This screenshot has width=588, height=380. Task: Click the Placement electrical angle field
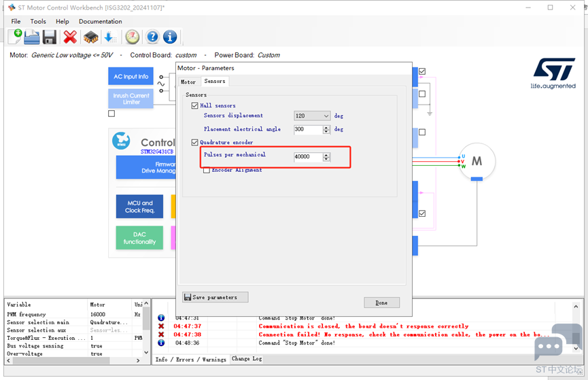click(308, 129)
